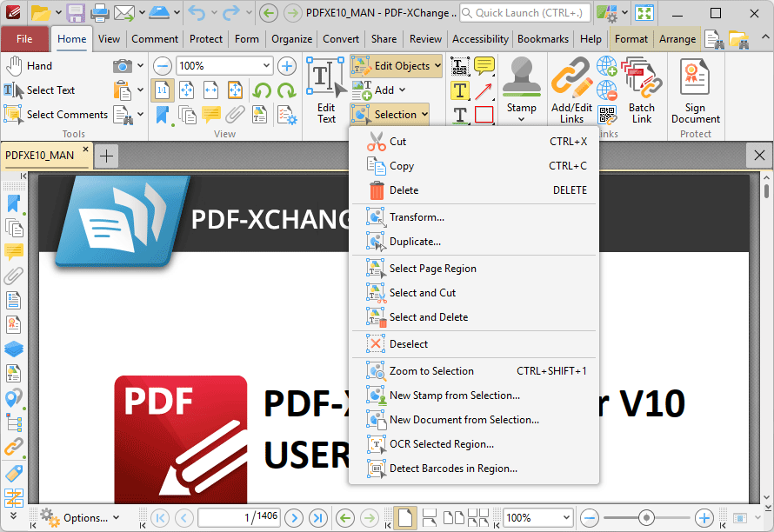Click Sign Document icon
Image resolution: width=774 pixels, height=532 pixels.
695,90
